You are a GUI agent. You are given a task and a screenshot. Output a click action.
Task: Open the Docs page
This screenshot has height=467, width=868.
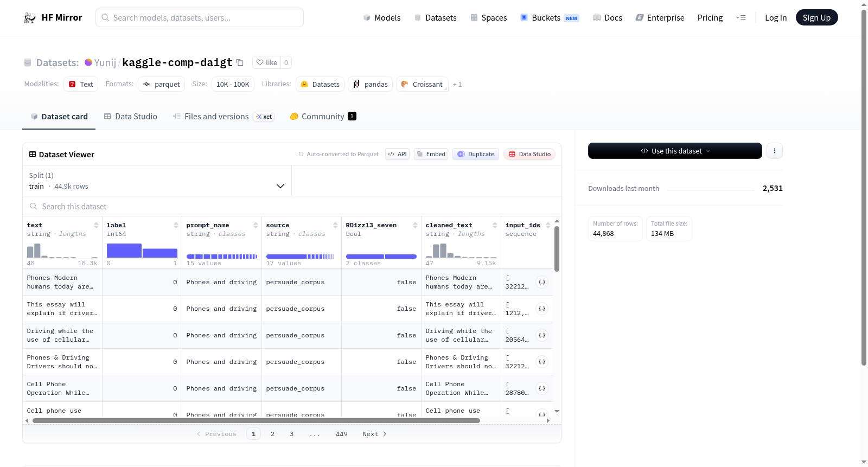click(x=608, y=18)
